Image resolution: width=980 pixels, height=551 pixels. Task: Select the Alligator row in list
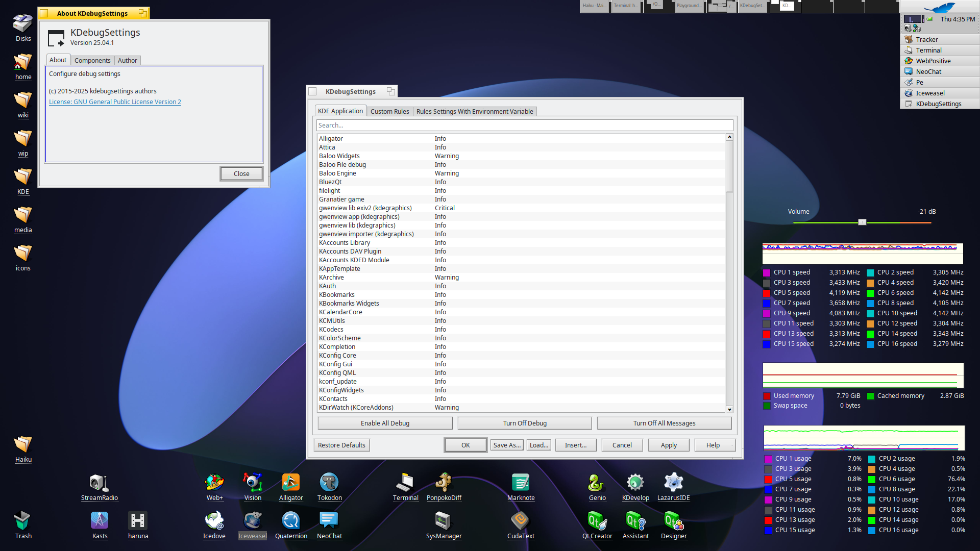point(521,138)
